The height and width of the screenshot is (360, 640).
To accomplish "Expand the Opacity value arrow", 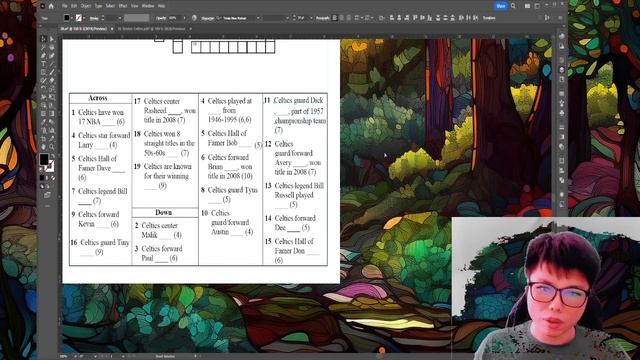I will [x=184, y=18].
